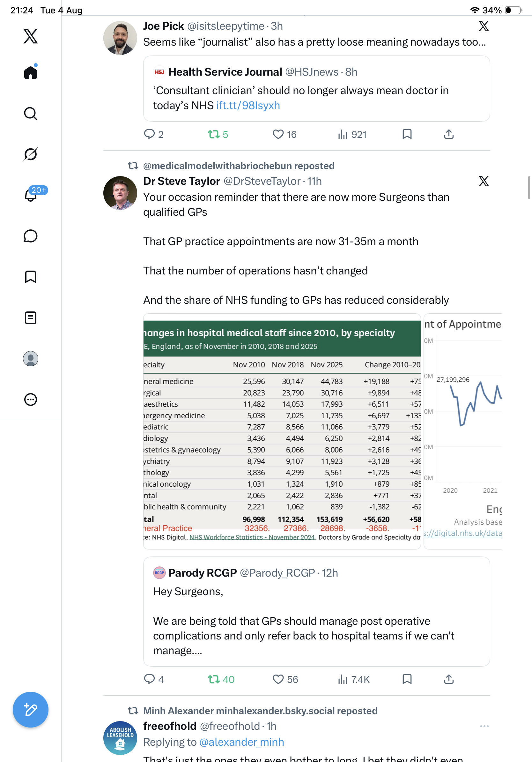Open the Search icon in sidebar
This screenshot has height=762, width=532.
[31, 114]
